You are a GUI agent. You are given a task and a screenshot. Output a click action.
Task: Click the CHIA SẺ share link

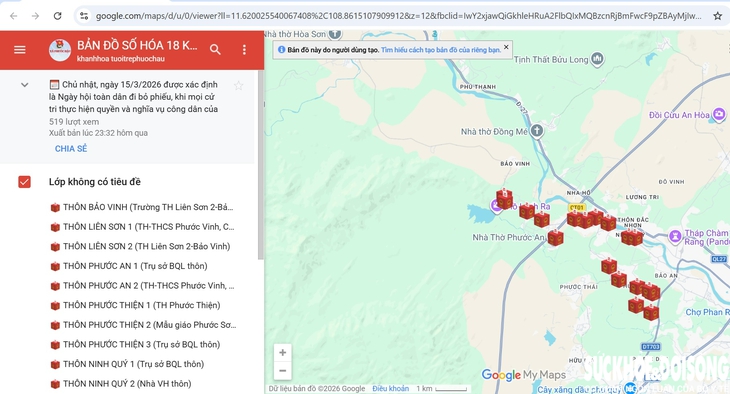pos(71,149)
